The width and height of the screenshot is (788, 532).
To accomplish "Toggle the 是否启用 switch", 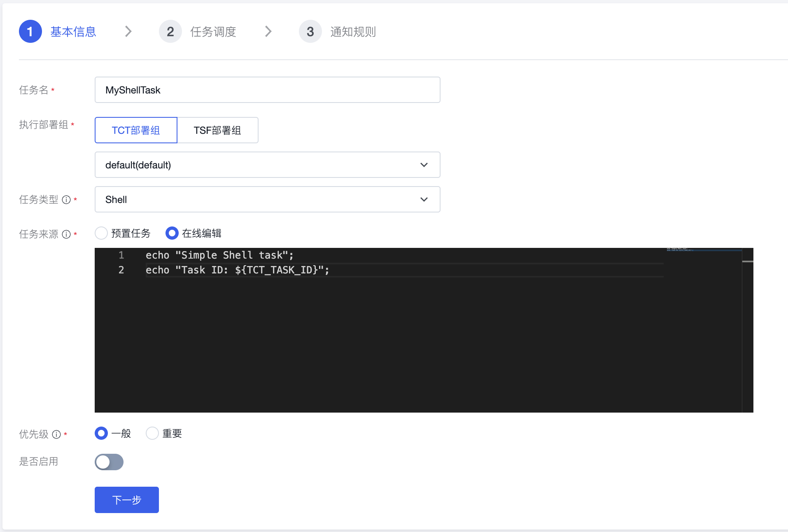I will pos(109,462).
